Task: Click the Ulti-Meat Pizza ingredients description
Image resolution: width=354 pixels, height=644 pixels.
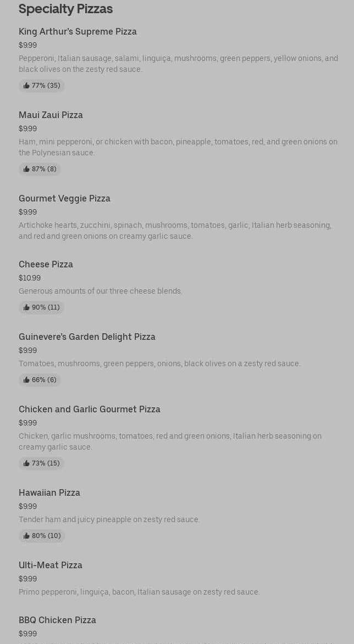Action: click(x=139, y=592)
